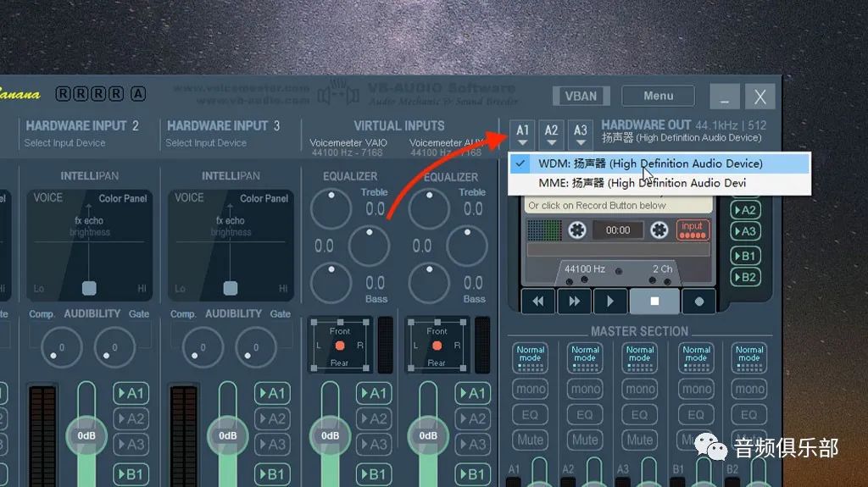Switch Normal mode on master bus A1

tap(531, 357)
